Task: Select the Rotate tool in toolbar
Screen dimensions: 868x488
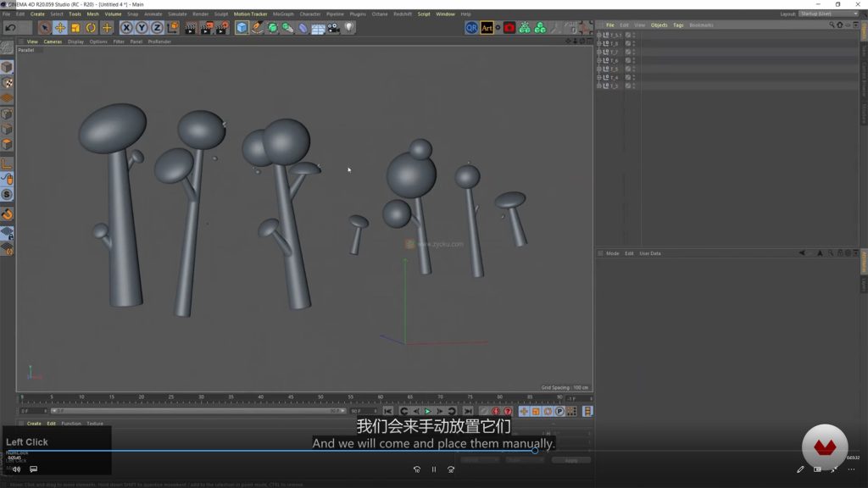Action: (x=91, y=28)
